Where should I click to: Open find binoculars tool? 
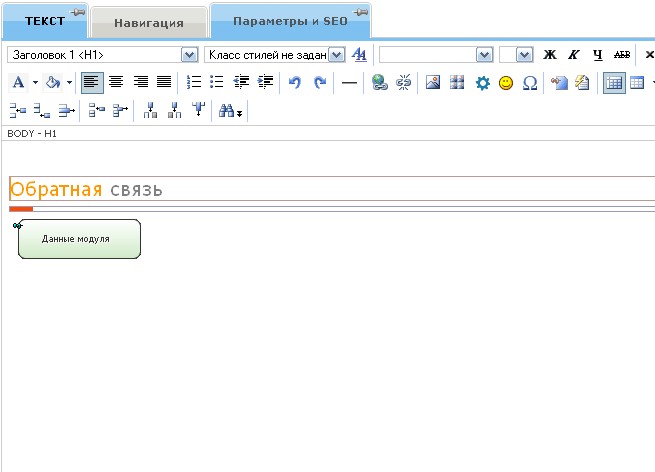tap(228, 111)
